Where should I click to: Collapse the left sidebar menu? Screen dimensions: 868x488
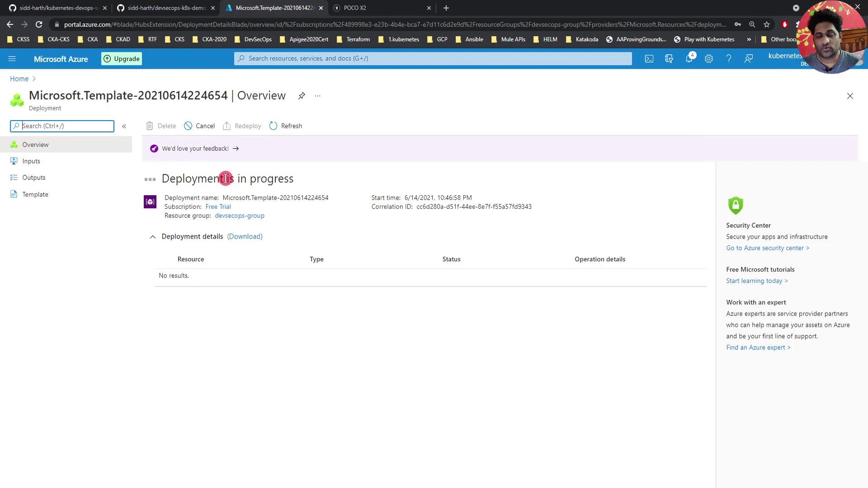point(124,126)
